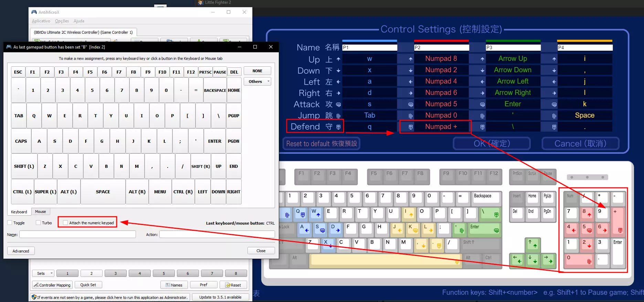The image size is (644, 302).
Task: Select the P3 Attack key Enter cell
Action: point(513,104)
